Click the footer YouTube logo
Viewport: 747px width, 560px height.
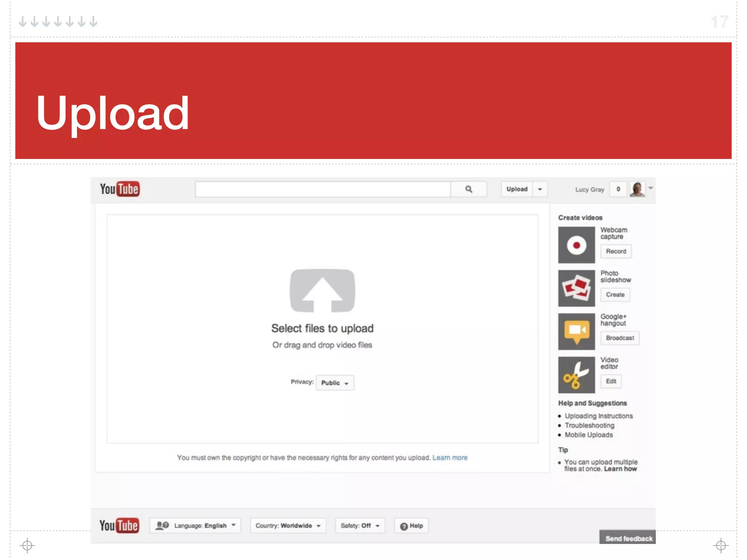pyautogui.click(x=119, y=525)
